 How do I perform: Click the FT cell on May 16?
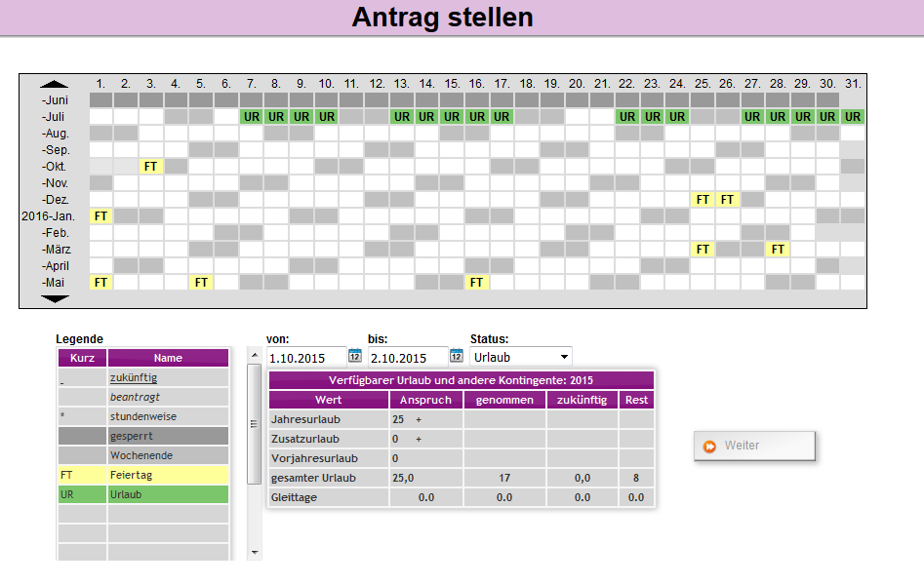(x=476, y=283)
